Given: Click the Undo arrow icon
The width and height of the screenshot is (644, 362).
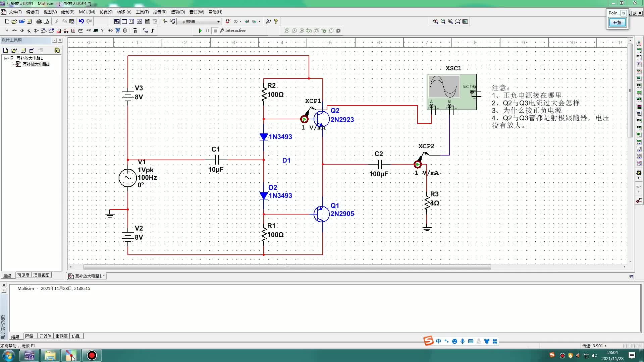Looking at the screenshot, I should click(81, 21).
